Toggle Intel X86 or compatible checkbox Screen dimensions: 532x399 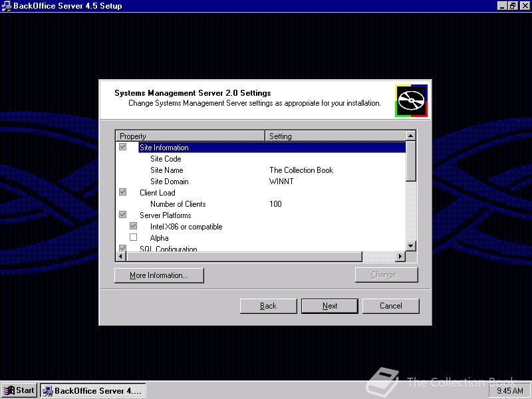134,226
